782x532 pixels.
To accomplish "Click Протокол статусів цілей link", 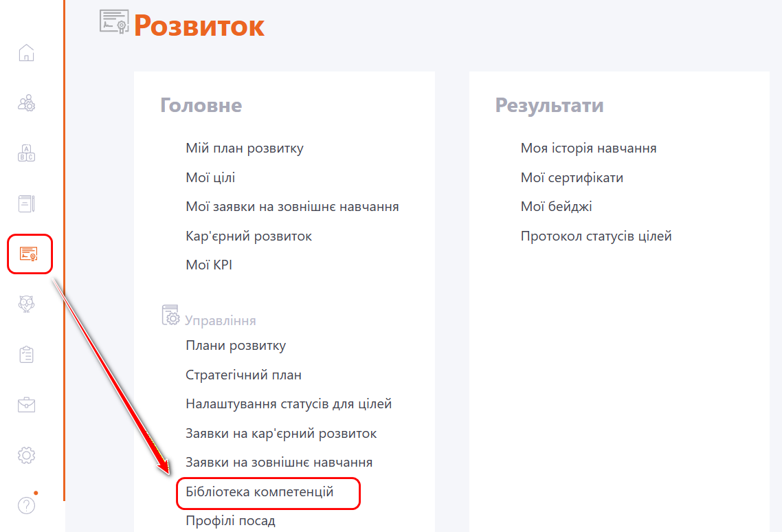I will 596,236.
